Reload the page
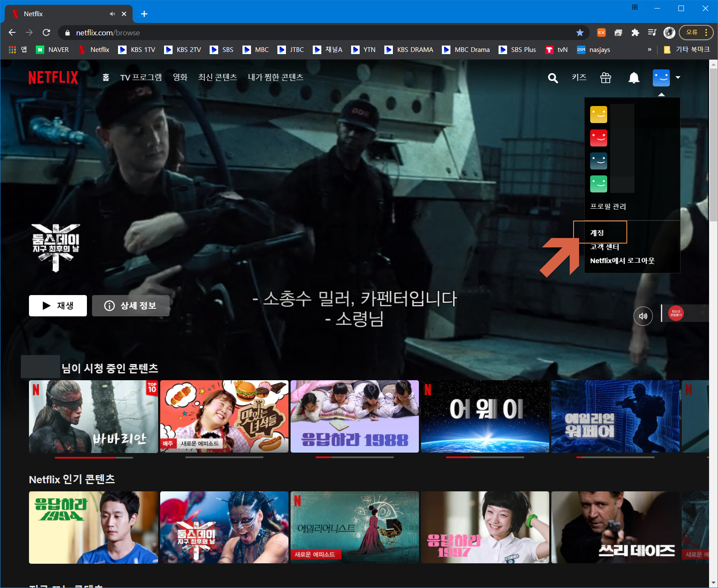The image size is (718, 588). pyautogui.click(x=46, y=33)
